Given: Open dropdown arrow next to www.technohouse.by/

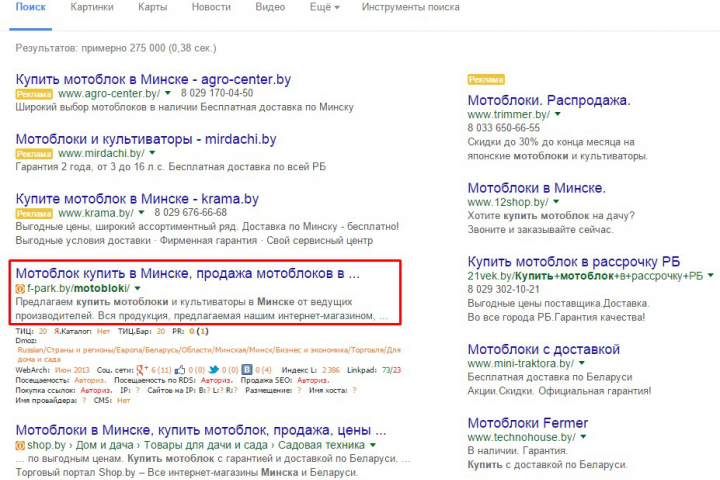Looking at the screenshot, I should (584, 437).
